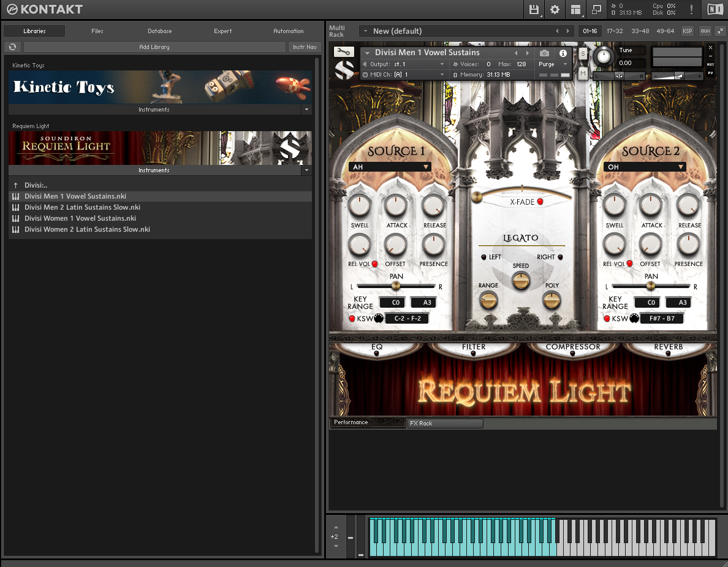Click the pan center marker icon
This screenshot has height=567, width=728.
(620, 75)
